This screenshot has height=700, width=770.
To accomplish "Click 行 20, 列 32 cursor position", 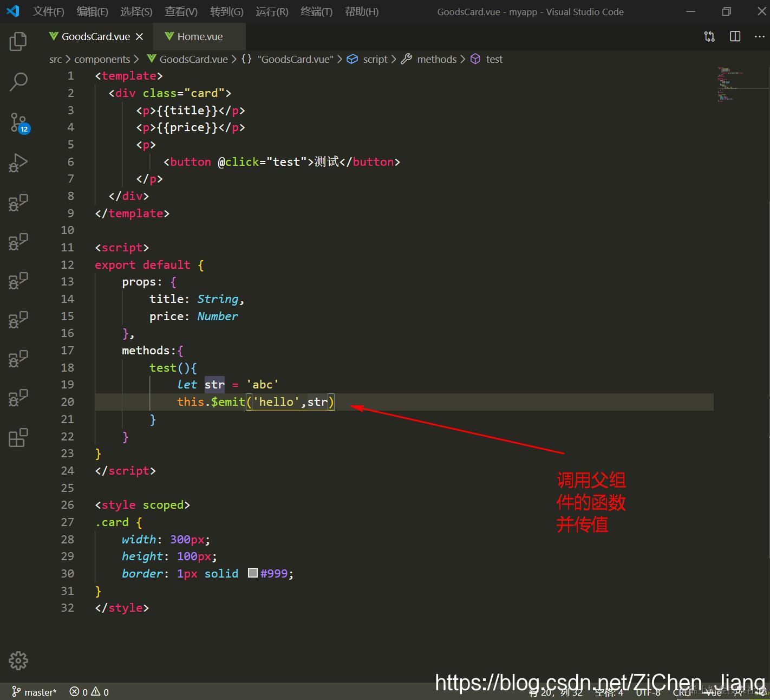I will click(556, 692).
